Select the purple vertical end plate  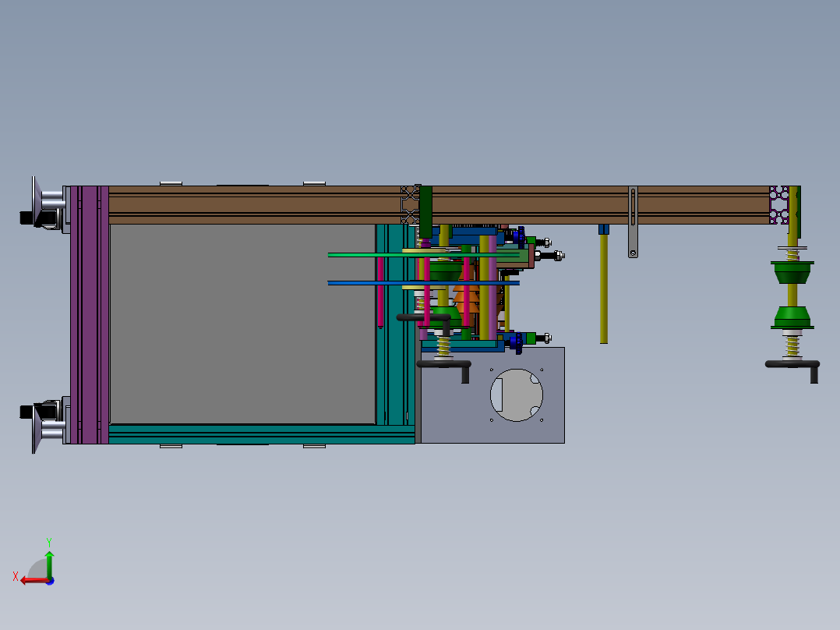coord(90,315)
